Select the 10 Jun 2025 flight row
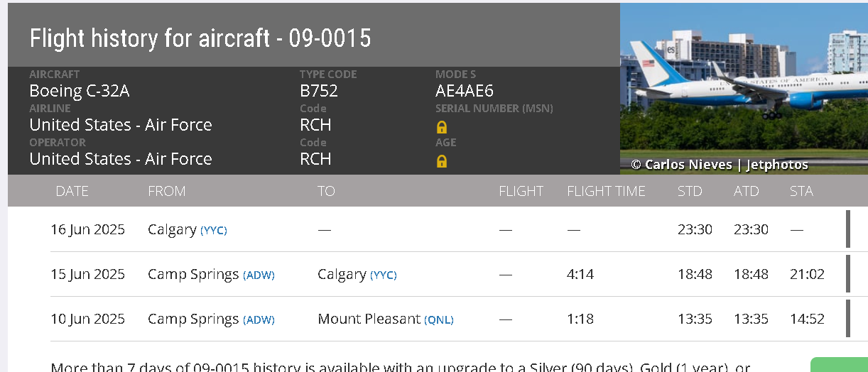The image size is (868, 372). pos(448,319)
